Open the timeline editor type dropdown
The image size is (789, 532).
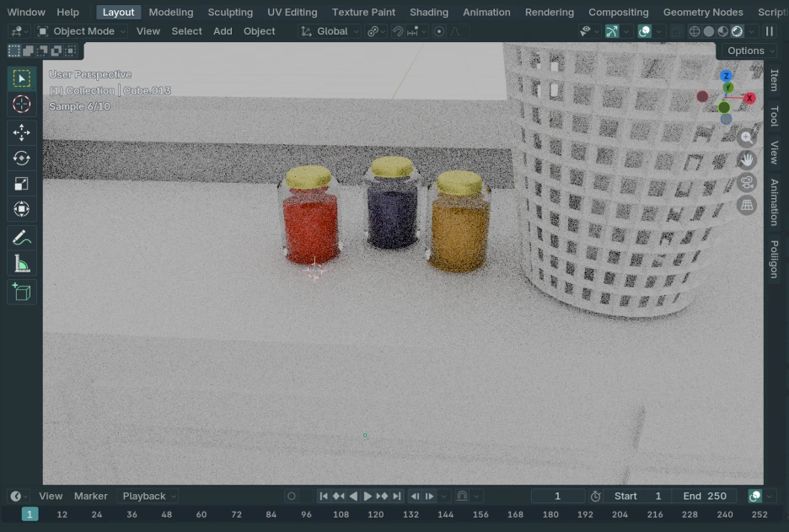pyautogui.click(x=19, y=497)
